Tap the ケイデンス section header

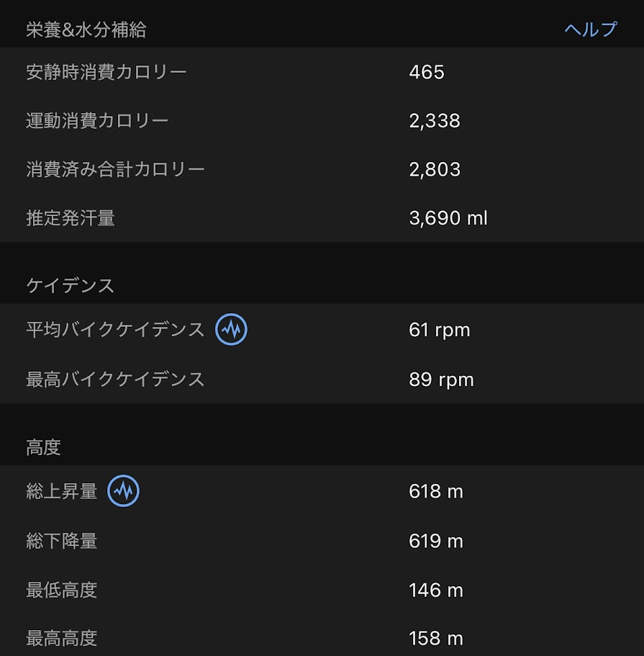[x=71, y=285]
